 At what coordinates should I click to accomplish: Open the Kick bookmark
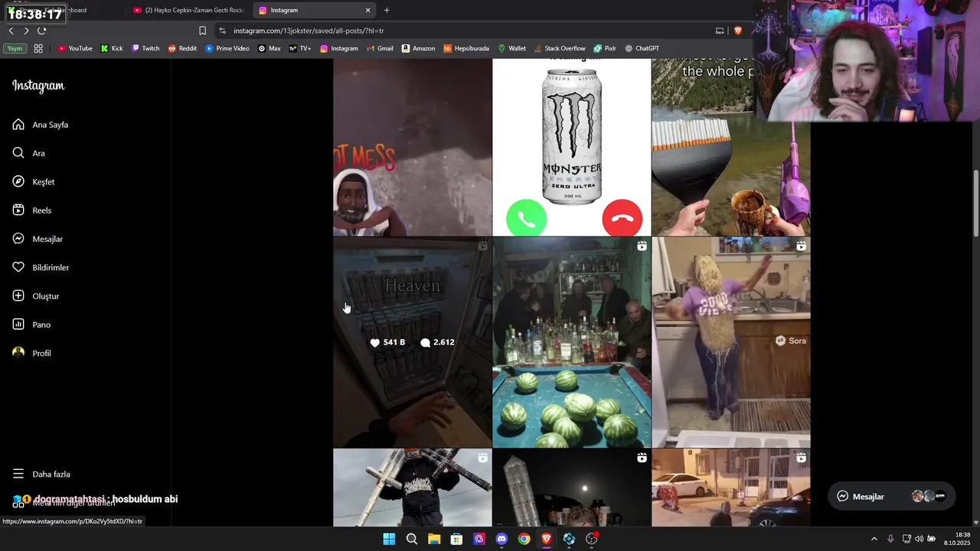coord(112,48)
